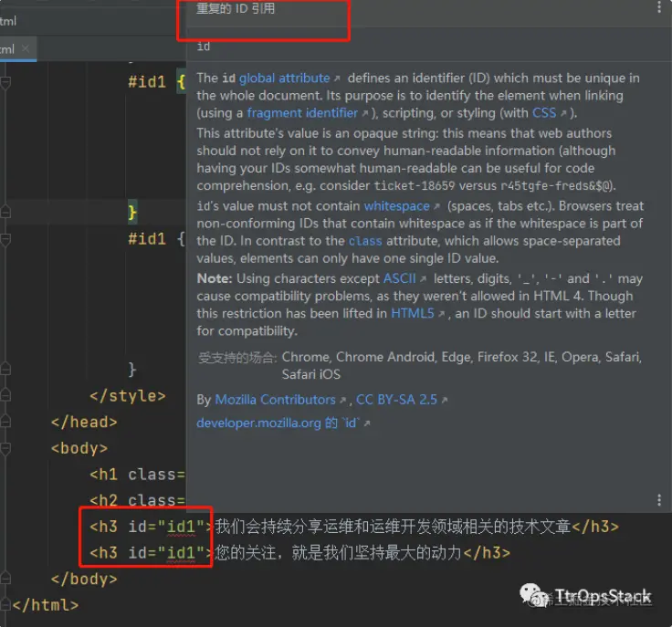Fold at the first #id1 closing brace
Viewport: 672px width, 627px height.
(x=5, y=212)
